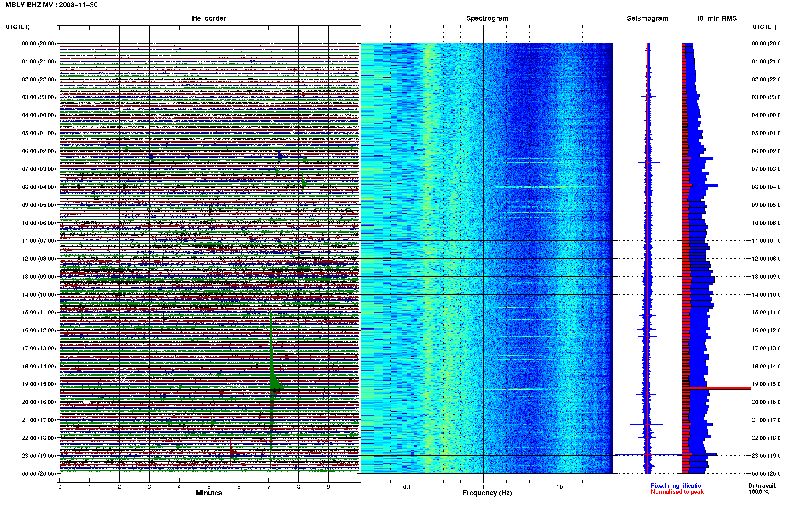The height and width of the screenshot is (508, 812).
Task: Click left time label '15:00 (11:00)'
Action: coord(39,313)
